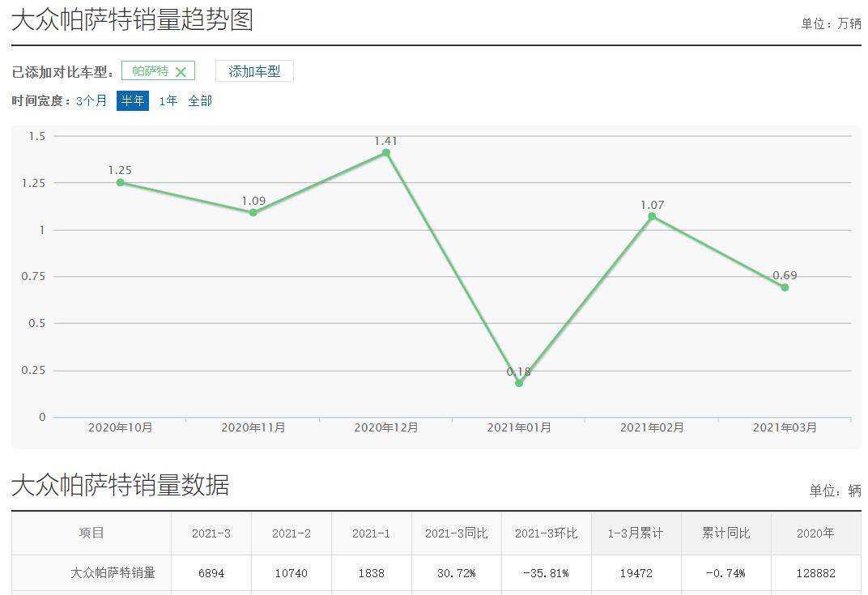The height and width of the screenshot is (595, 868).
Task: Switch to the 1年 time range
Action: point(168,100)
